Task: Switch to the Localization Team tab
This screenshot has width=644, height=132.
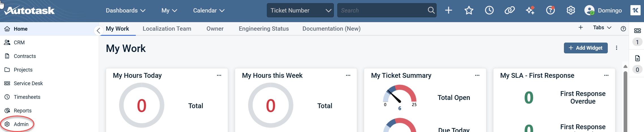Action: [167, 29]
